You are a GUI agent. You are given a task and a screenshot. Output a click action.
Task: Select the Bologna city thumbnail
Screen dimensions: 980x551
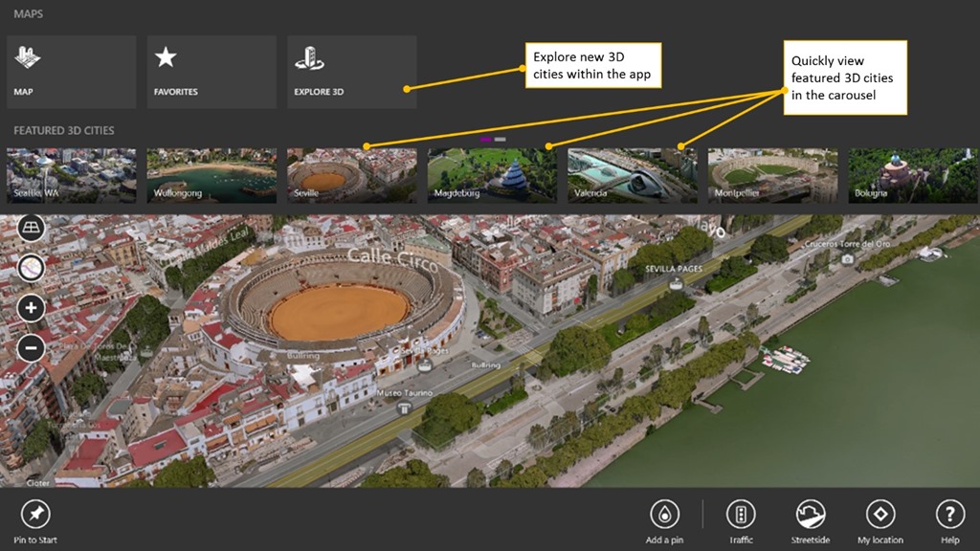913,176
